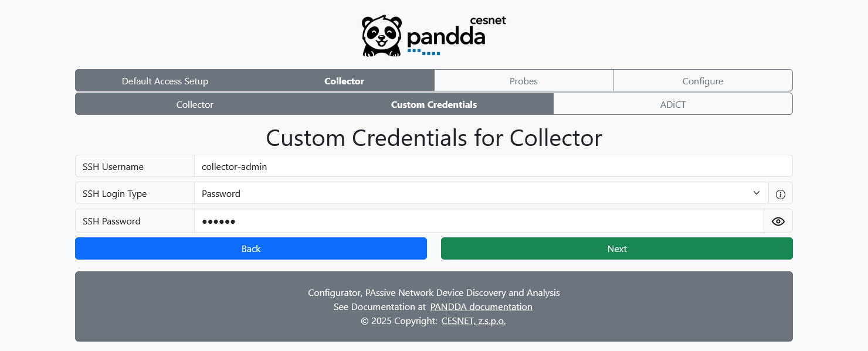Select the Collector sub-tab
This screenshot has height=351, width=868.
click(194, 104)
